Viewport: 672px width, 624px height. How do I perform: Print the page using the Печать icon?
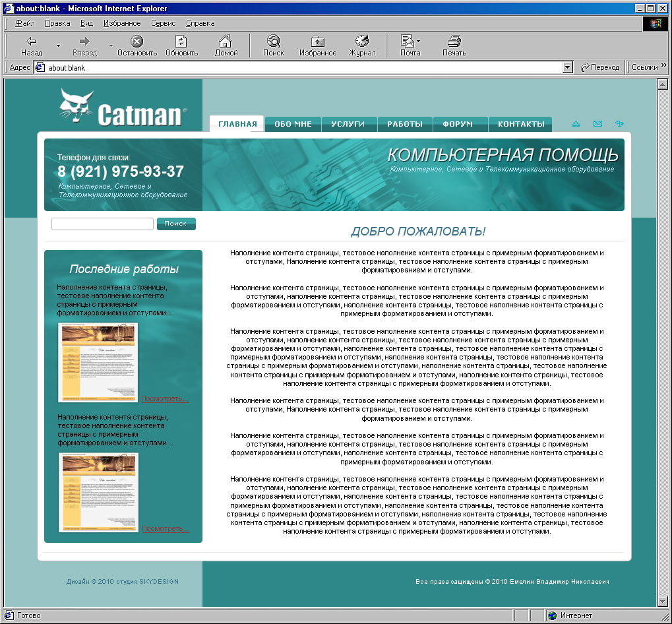point(454,46)
